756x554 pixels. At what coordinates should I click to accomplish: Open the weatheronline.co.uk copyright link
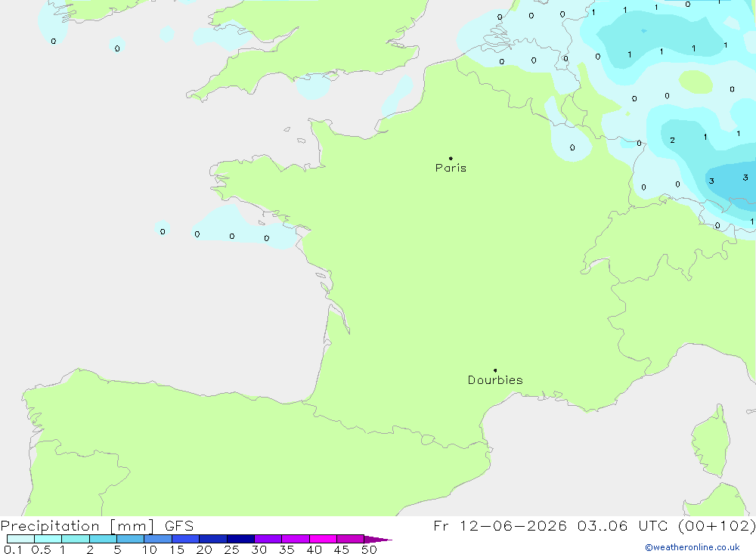click(692, 547)
